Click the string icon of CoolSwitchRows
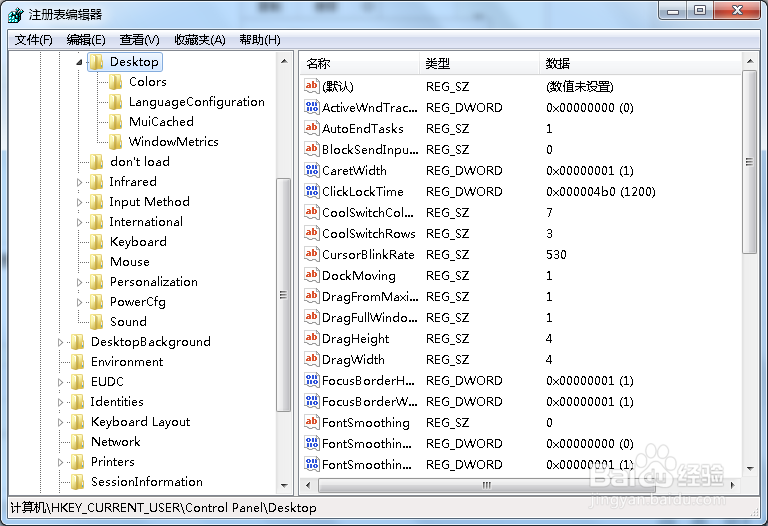 312,234
